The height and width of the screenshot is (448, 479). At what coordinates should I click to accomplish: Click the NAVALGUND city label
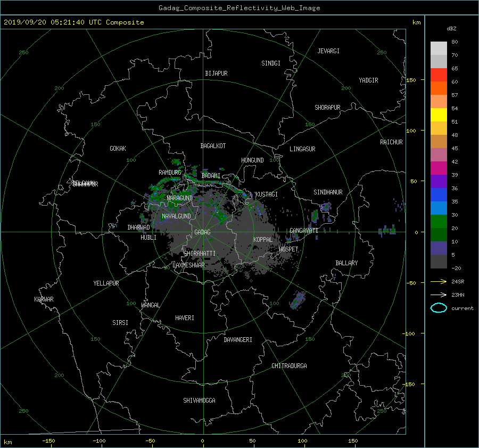pos(176,216)
